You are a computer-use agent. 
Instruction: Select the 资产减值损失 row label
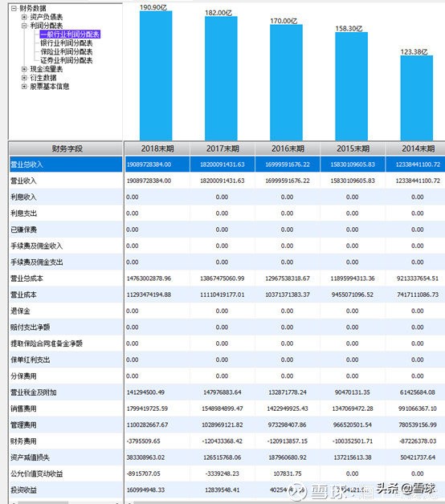tap(30, 457)
